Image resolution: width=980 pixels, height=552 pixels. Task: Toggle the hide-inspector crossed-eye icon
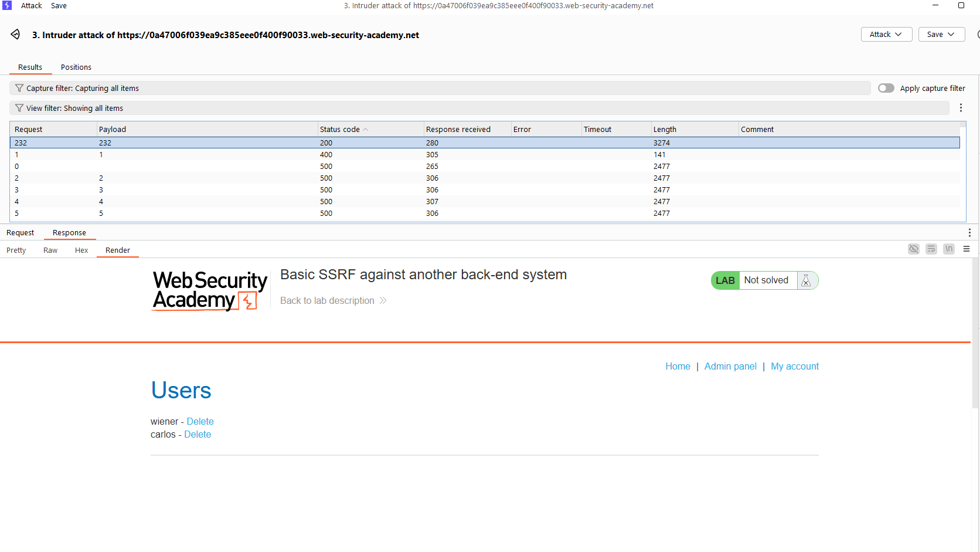coord(914,249)
